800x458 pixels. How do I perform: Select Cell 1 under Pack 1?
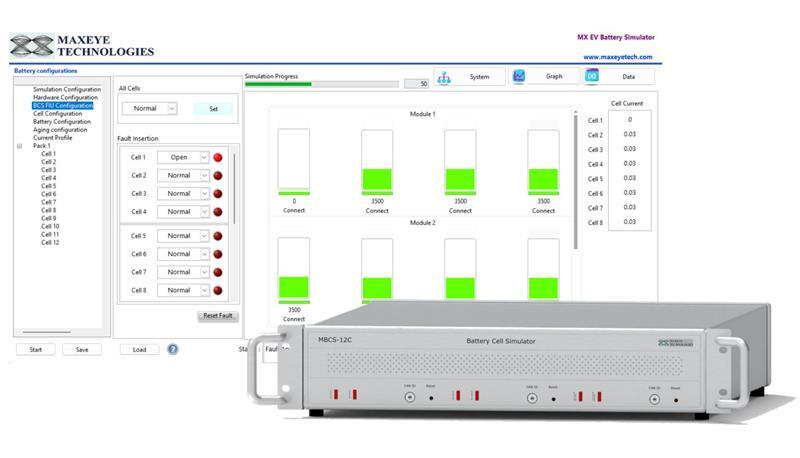[x=48, y=154]
